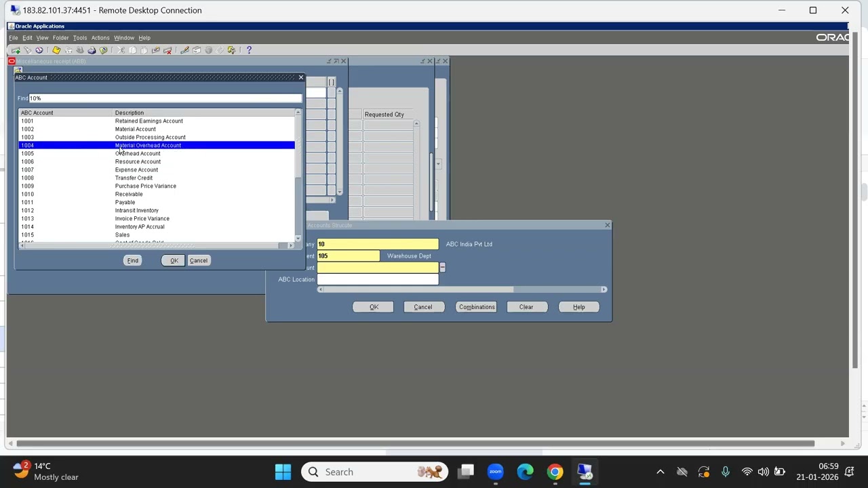Select row 1008 Transfer Credit
The image size is (868, 488).
[157, 178]
